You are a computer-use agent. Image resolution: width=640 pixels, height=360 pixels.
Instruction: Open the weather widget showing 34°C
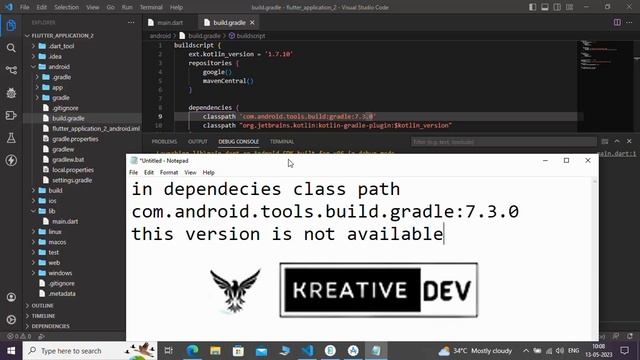475,351
